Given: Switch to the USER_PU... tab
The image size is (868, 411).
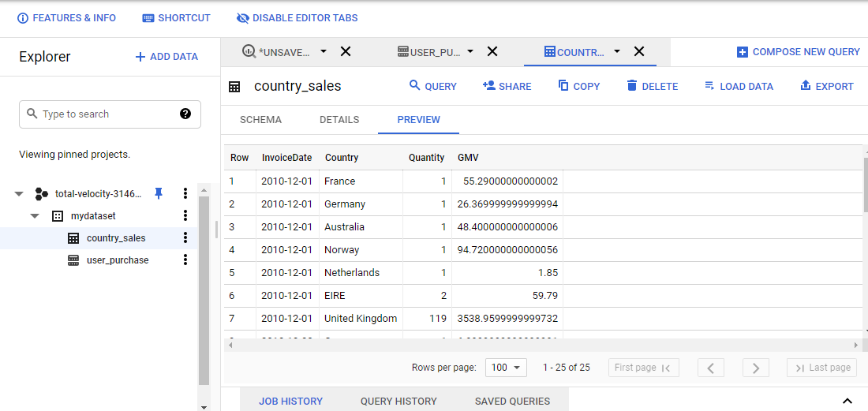Looking at the screenshot, I should click(x=429, y=52).
